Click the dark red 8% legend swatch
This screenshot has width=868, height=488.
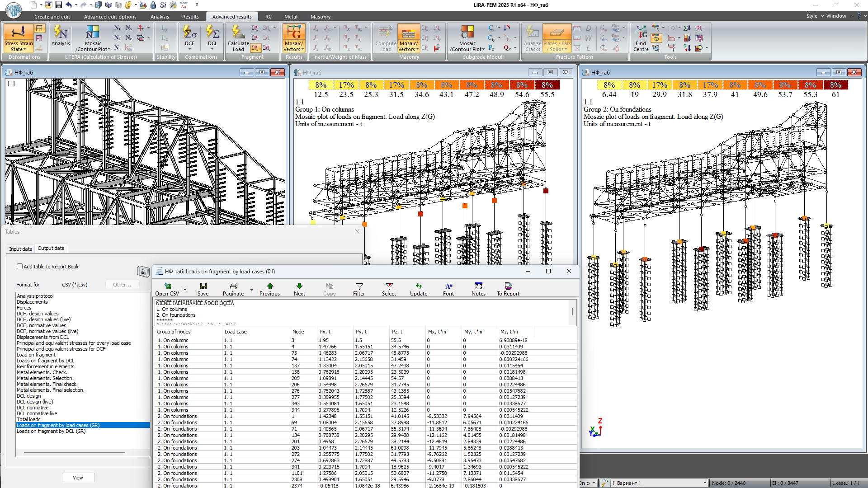coord(547,85)
